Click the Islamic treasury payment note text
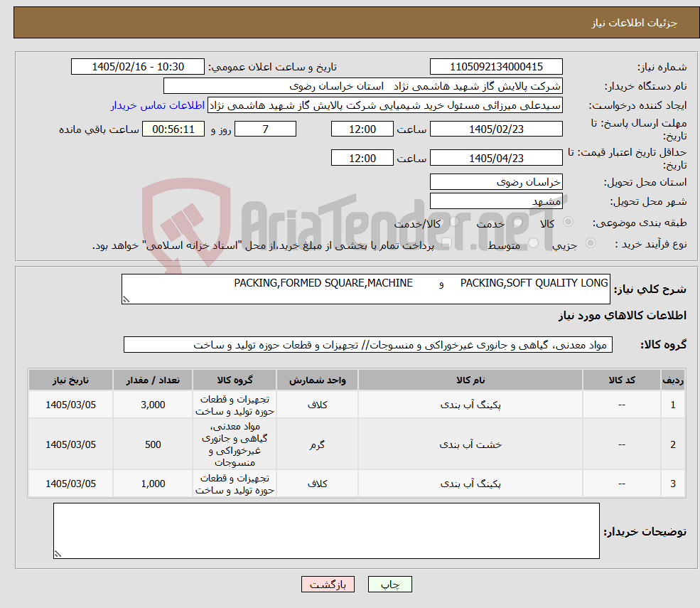 pos(263,246)
